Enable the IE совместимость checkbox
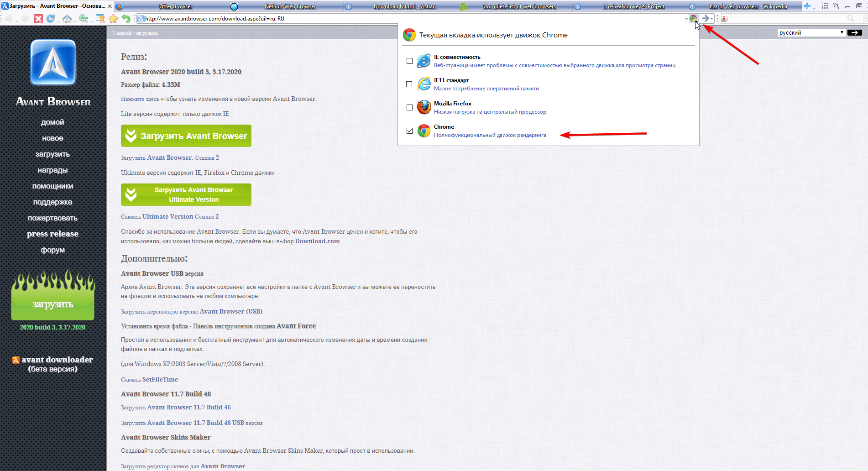868x471 pixels. pos(409,61)
